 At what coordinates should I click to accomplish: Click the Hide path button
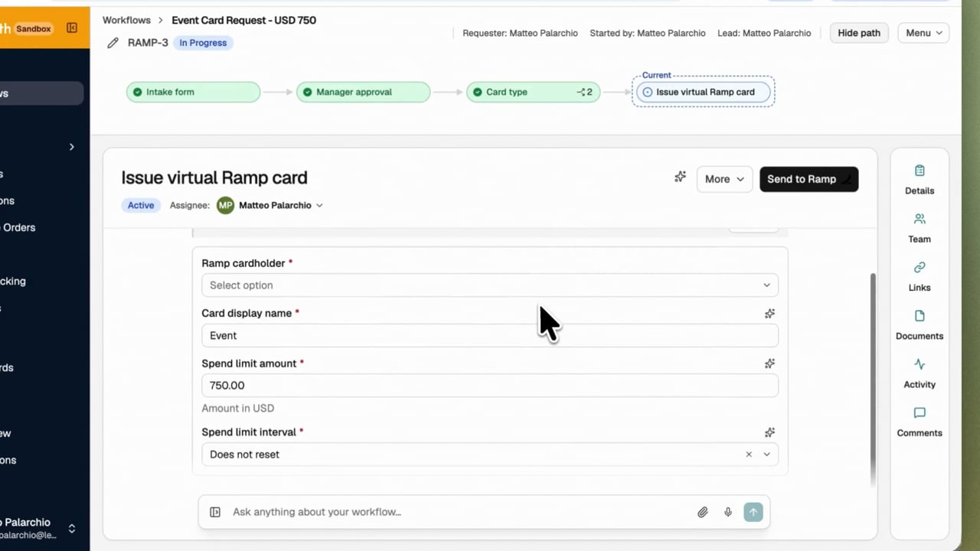tap(859, 33)
